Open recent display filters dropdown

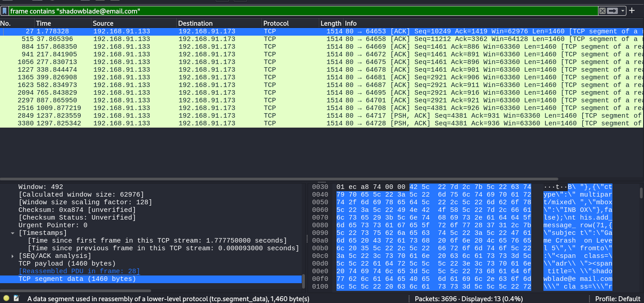point(623,11)
